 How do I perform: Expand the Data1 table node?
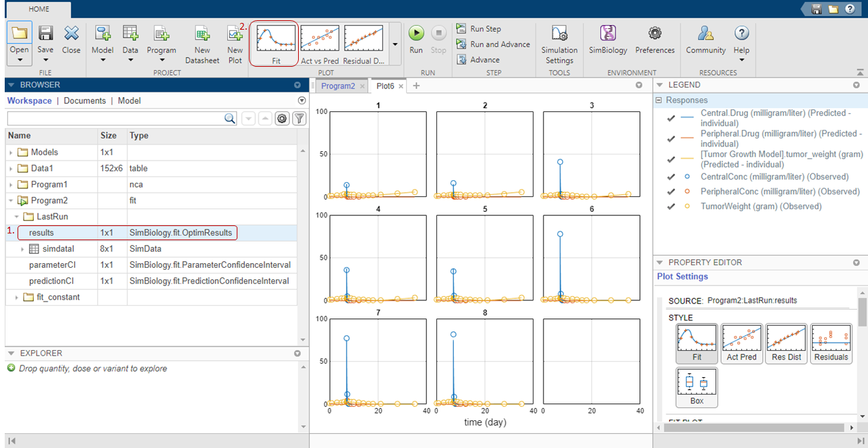[x=11, y=169]
